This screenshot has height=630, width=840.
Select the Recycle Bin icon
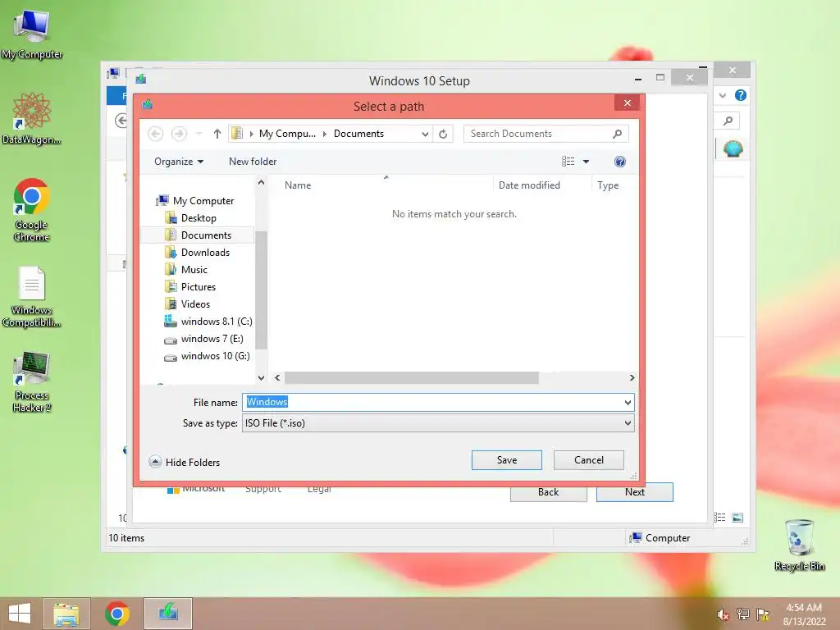tap(799, 546)
